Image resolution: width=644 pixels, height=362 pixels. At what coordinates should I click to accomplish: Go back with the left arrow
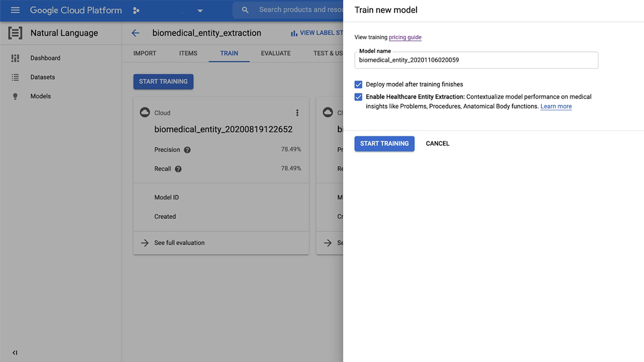(135, 33)
